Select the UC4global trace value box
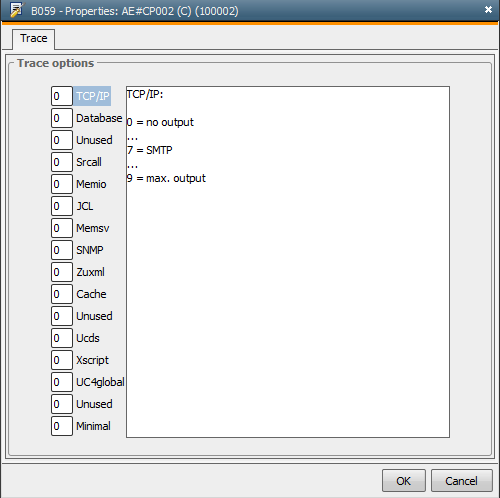Image resolution: width=500 pixels, height=498 pixels. pyautogui.click(x=62, y=382)
